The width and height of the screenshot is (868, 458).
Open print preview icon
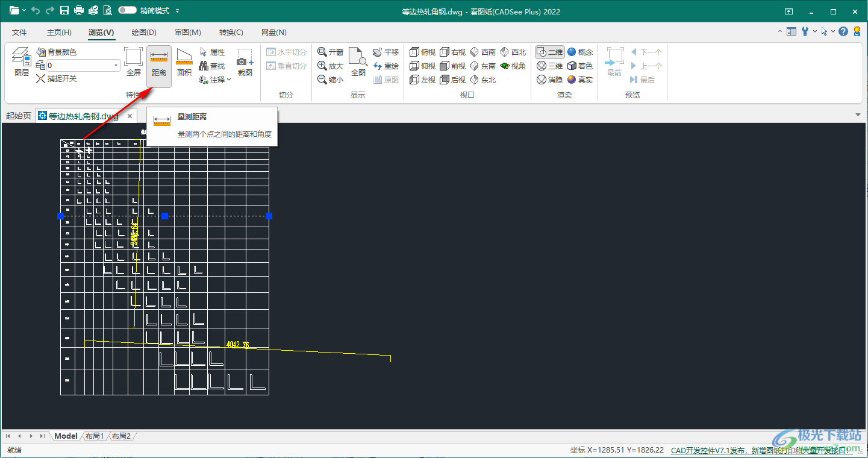(x=108, y=11)
